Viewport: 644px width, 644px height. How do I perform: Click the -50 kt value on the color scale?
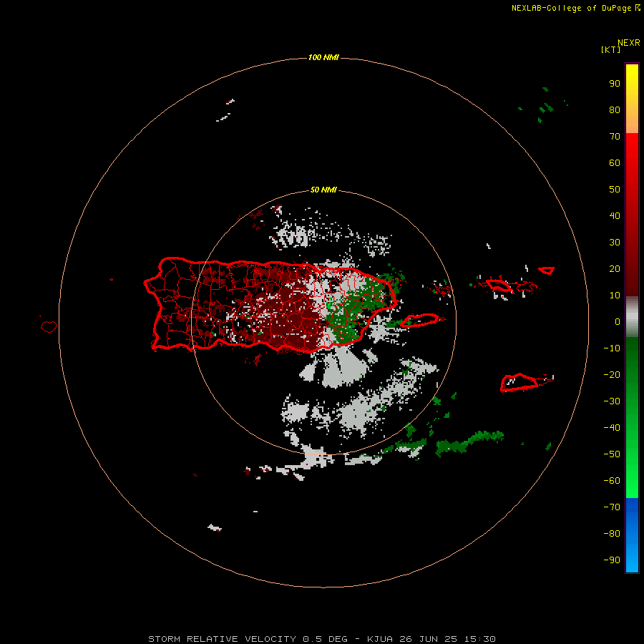(x=612, y=454)
